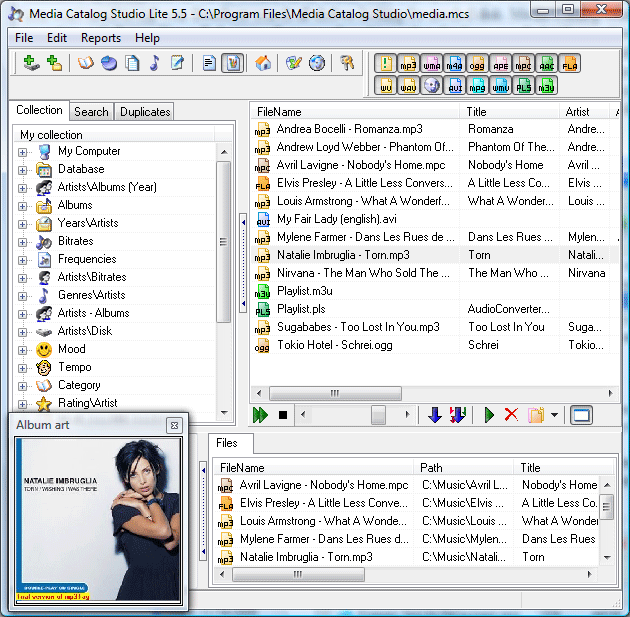Click the double arrow with red/green icon
Image resolution: width=630 pixels, height=617 pixels.
click(x=458, y=415)
